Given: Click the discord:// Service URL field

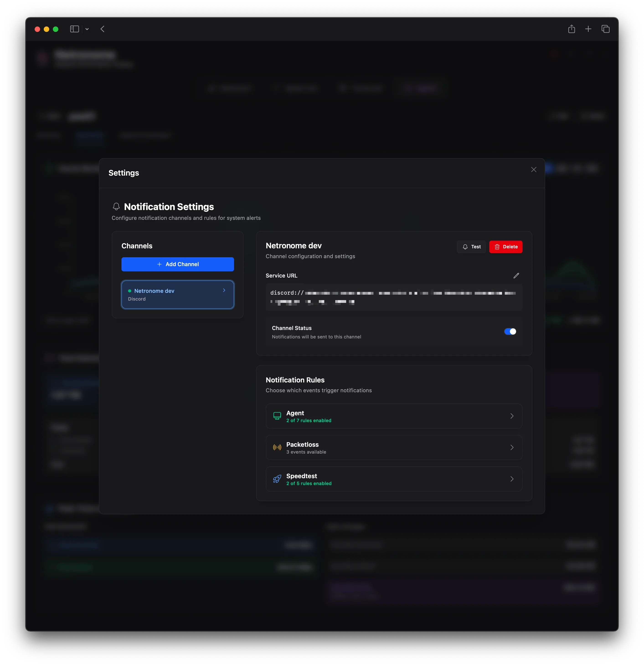Looking at the screenshot, I should point(394,297).
